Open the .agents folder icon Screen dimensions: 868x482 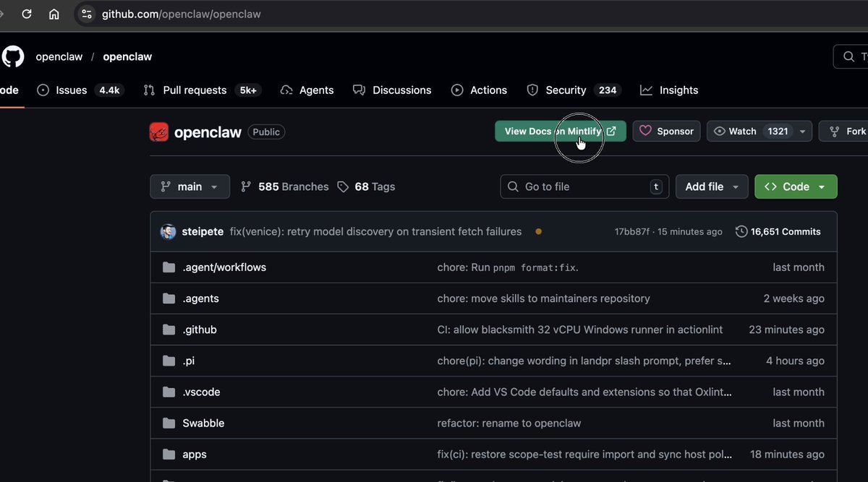pyautogui.click(x=169, y=298)
